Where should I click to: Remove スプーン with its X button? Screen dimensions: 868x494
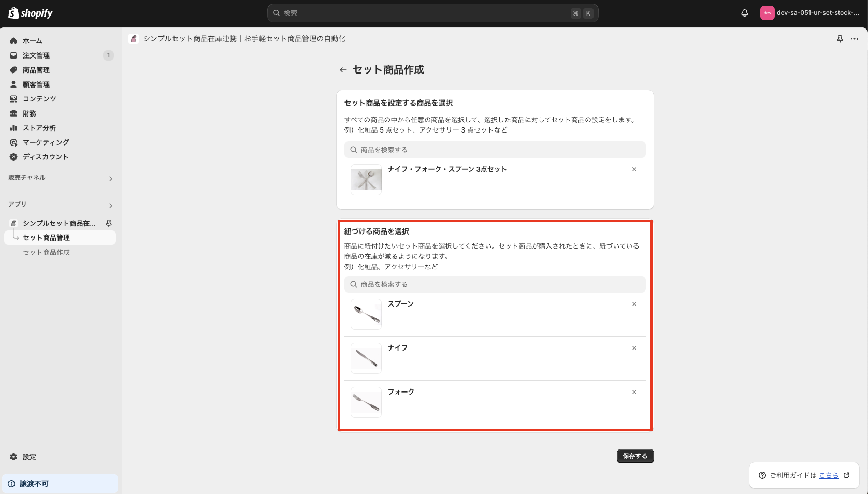(634, 304)
